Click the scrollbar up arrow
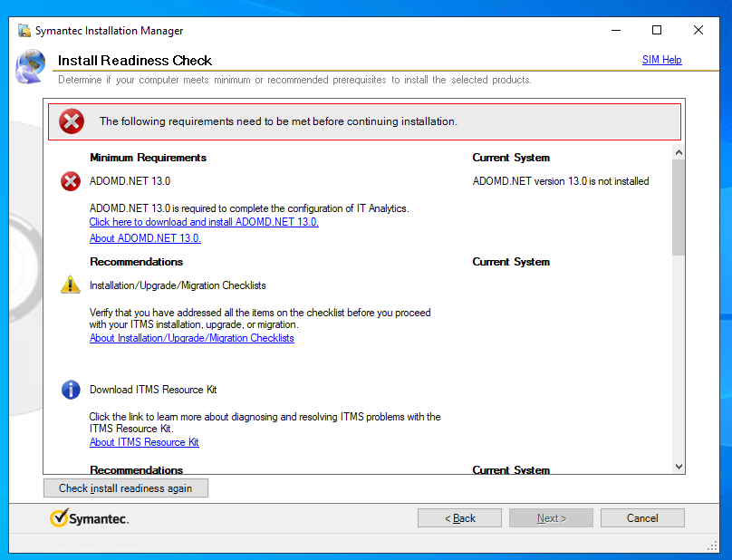 pyautogui.click(x=678, y=151)
